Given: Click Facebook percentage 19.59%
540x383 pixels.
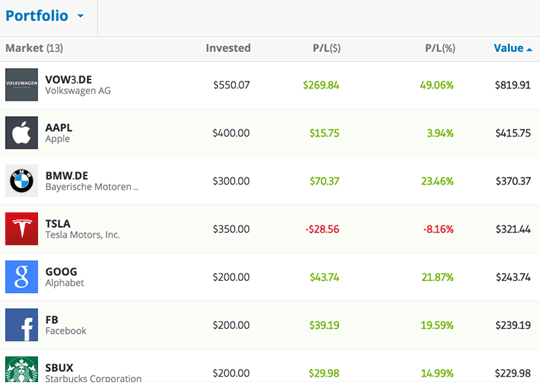Looking at the screenshot, I should [x=437, y=325].
